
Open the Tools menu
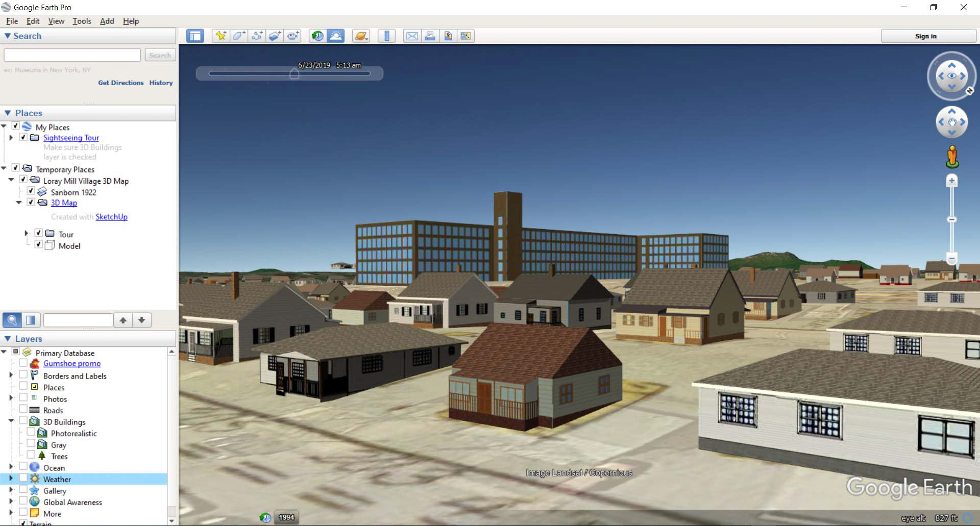tap(82, 21)
